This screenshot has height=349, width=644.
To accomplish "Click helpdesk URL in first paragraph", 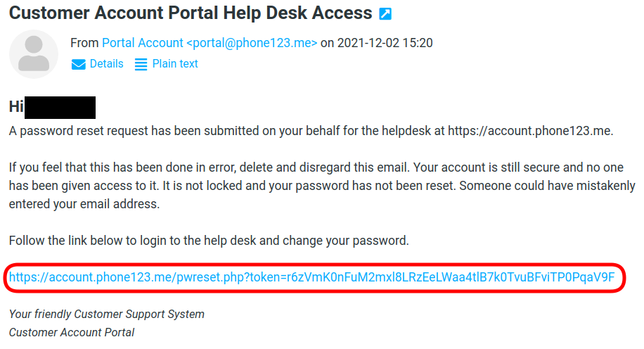I will pyautogui.click(x=530, y=131).
